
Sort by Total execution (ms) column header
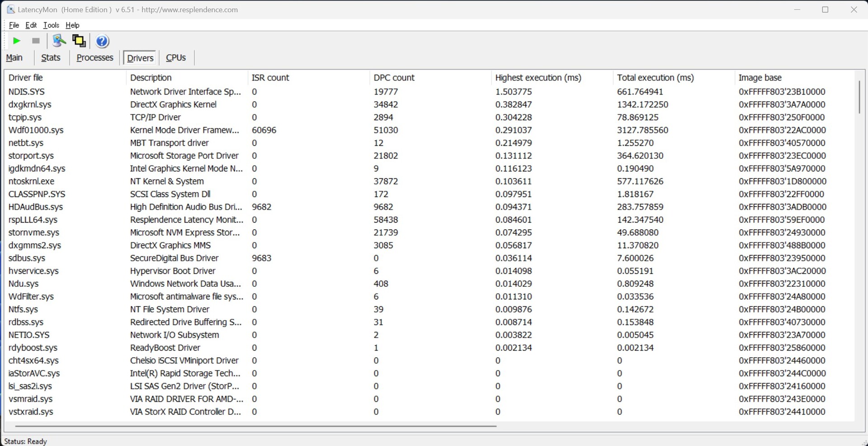[x=674, y=77]
